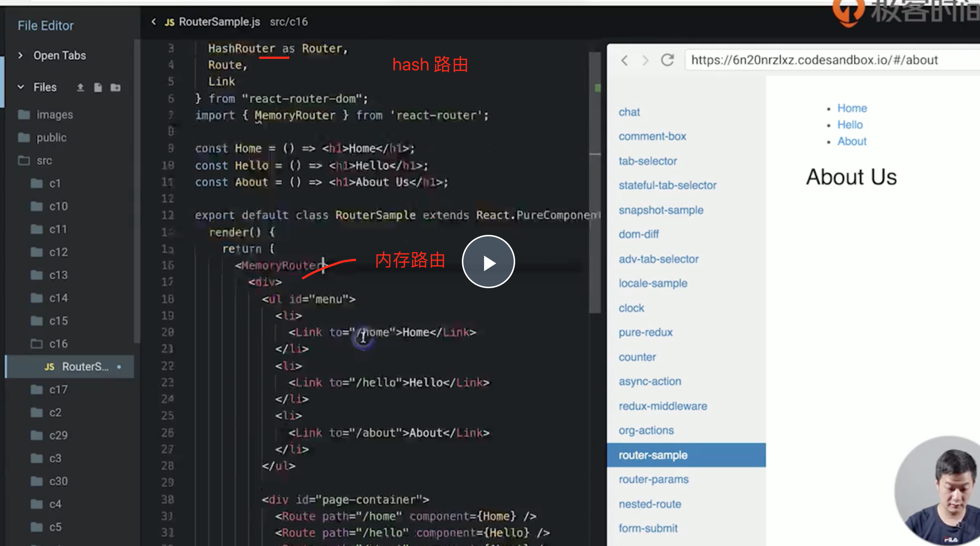The width and height of the screenshot is (980, 546).
Task: Click the preview URL address field
Action: [x=814, y=60]
